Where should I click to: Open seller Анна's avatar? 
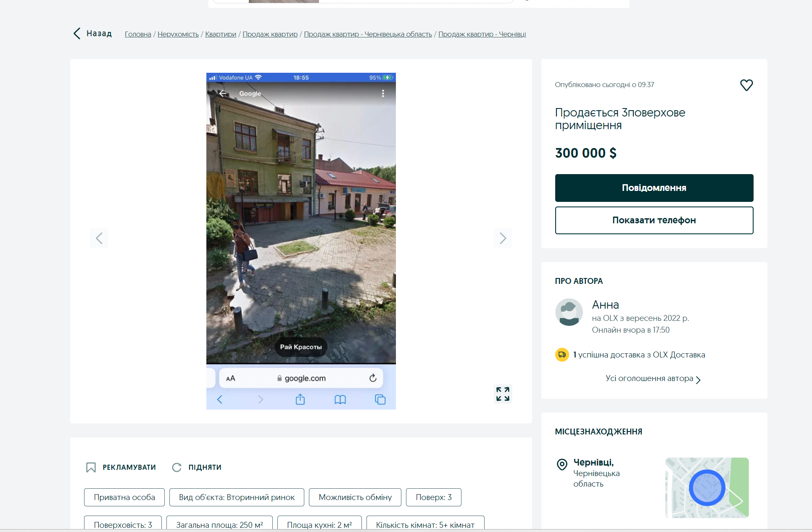[569, 312]
